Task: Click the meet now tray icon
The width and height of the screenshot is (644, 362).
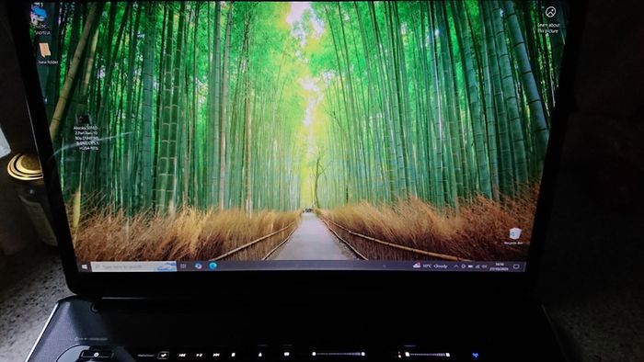Action: (463, 266)
